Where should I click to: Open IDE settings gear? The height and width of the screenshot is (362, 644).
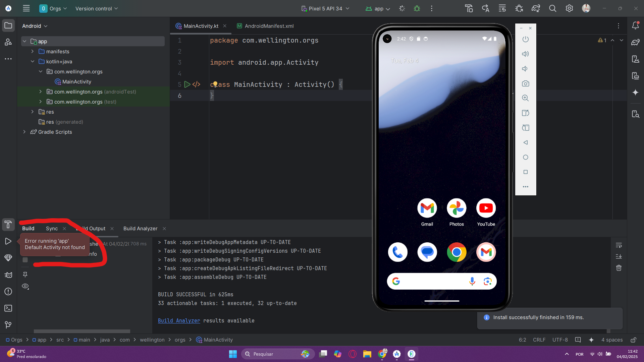click(569, 9)
